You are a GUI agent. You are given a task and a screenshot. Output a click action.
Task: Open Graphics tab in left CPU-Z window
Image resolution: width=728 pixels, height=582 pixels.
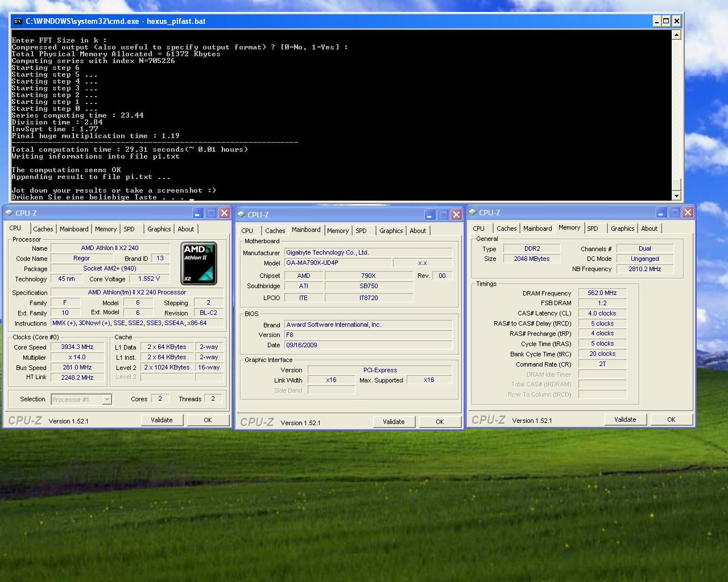point(159,229)
